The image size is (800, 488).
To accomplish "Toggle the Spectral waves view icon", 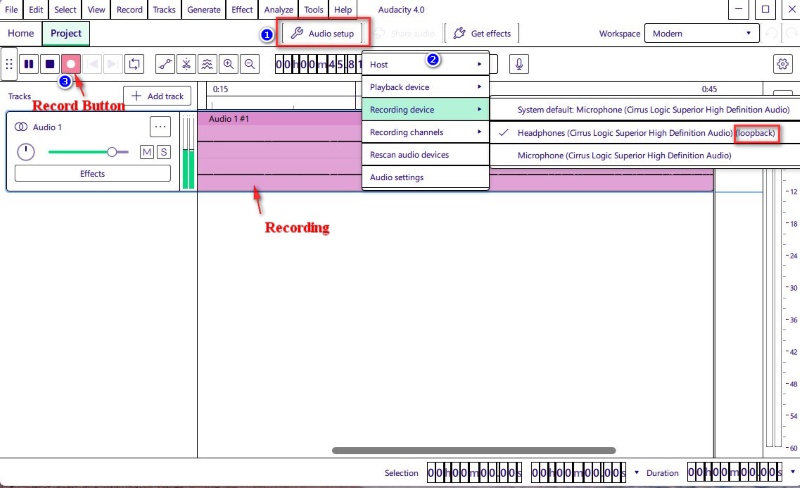I will click(x=207, y=64).
